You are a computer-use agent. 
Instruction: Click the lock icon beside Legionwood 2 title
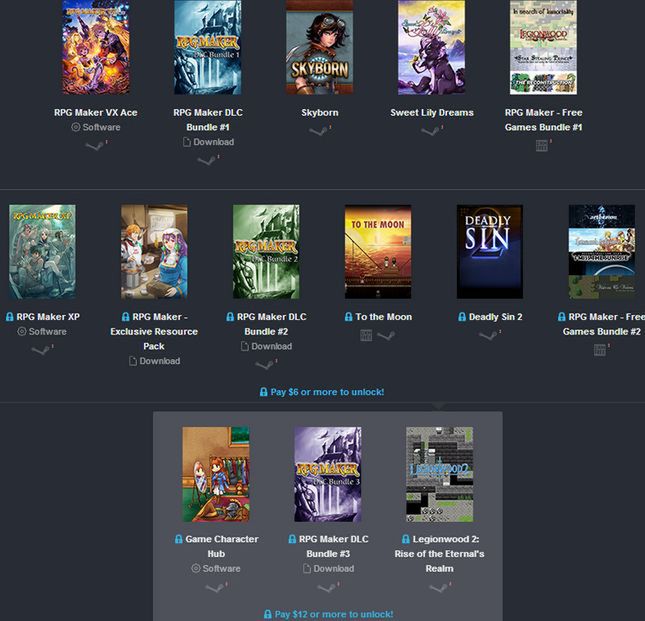click(x=406, y=539)
